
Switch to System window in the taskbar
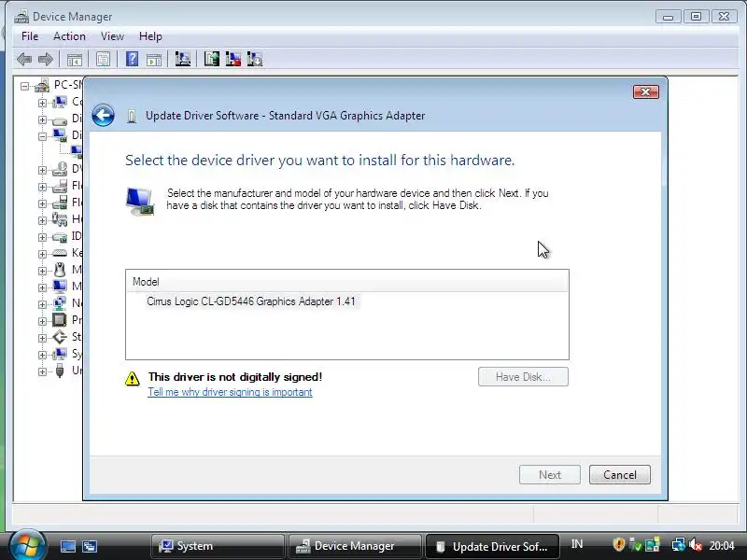218,546
